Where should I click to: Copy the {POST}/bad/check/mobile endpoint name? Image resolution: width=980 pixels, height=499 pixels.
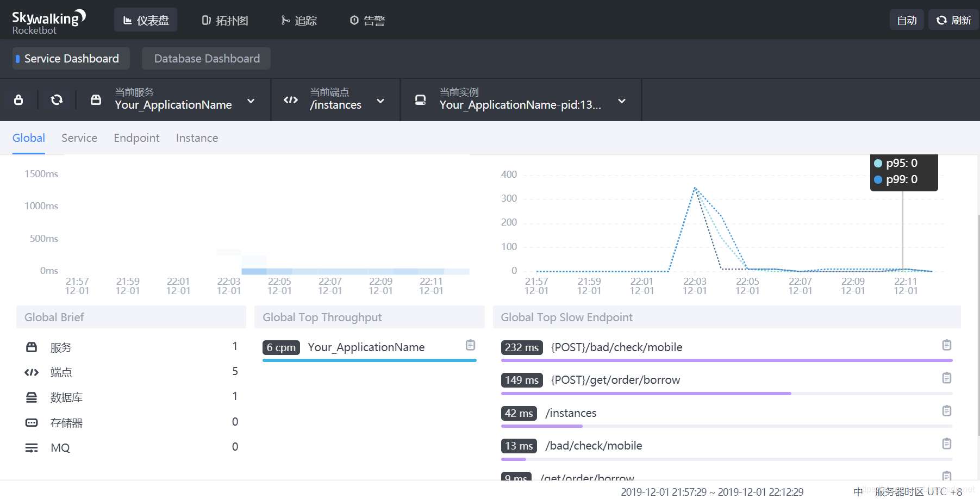tap(946, 345)
